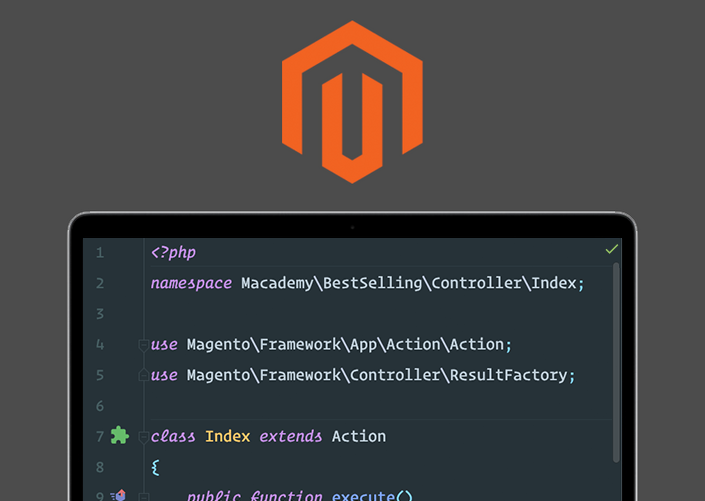
Task: Click the green inspection checkmark icon
Action: (x=611, y=249)
